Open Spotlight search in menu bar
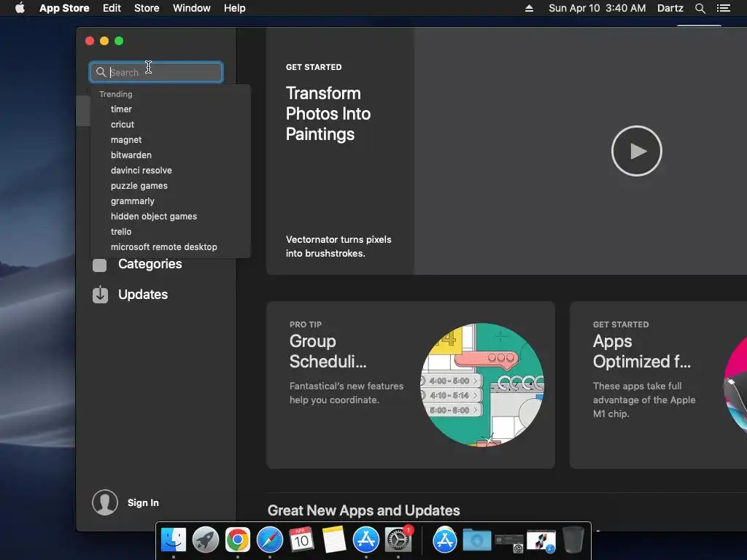 point(700,8)
